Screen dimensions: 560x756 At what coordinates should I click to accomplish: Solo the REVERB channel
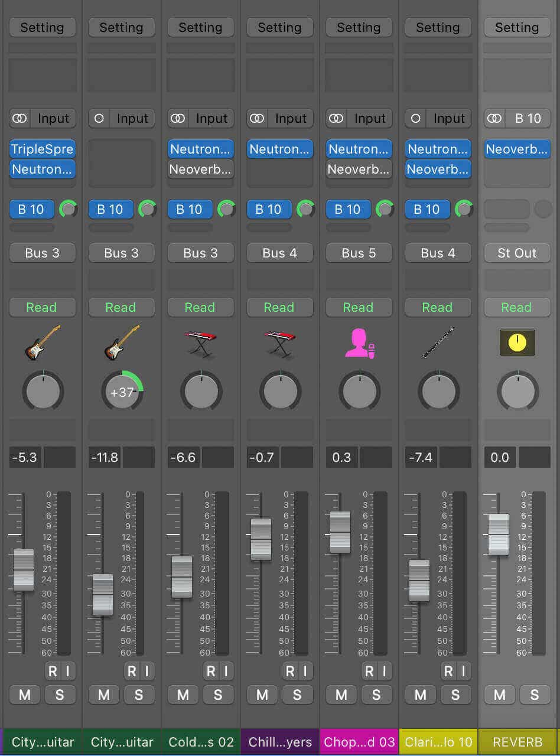[535, 695]
